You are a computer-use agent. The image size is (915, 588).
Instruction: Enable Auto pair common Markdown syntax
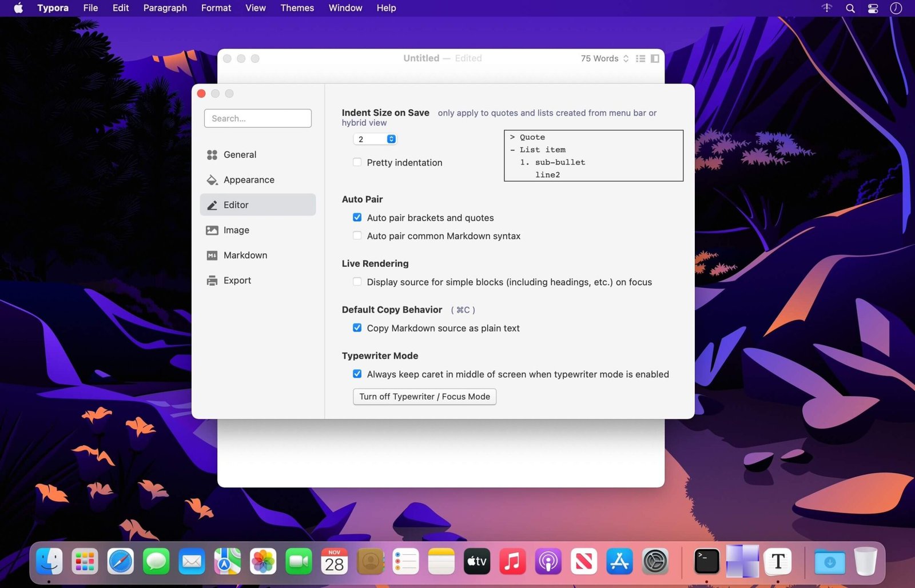pyautogui.click(x=357, y=235)
